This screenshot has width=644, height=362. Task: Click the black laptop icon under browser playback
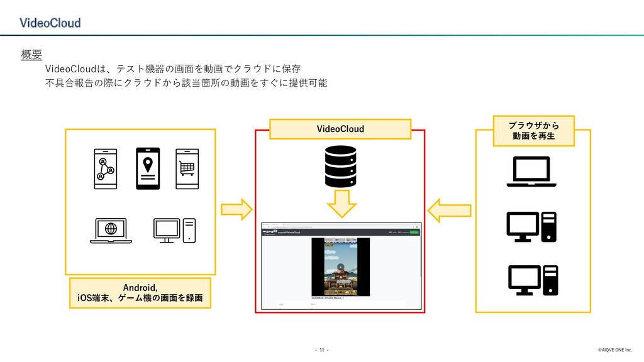(531, 172)
